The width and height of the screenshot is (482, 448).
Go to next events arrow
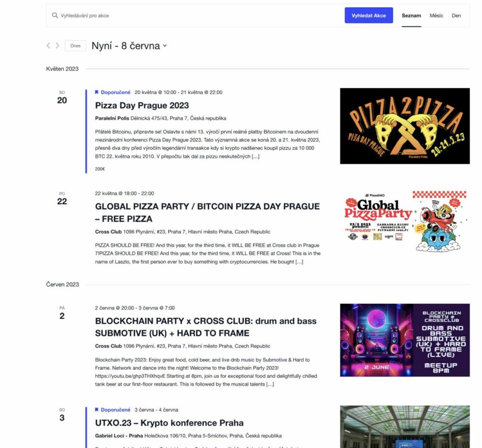coord(57,46)
